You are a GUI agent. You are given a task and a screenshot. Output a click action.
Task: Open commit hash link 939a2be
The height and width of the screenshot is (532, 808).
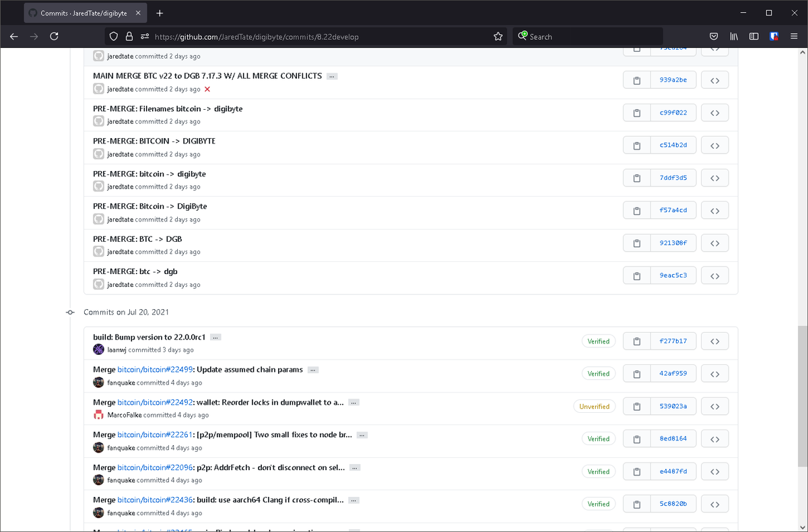[x=673, y=80]
